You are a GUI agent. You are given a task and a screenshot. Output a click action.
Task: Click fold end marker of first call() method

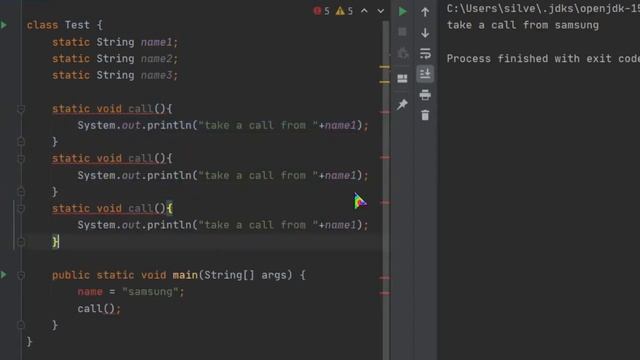coord(21,142)
